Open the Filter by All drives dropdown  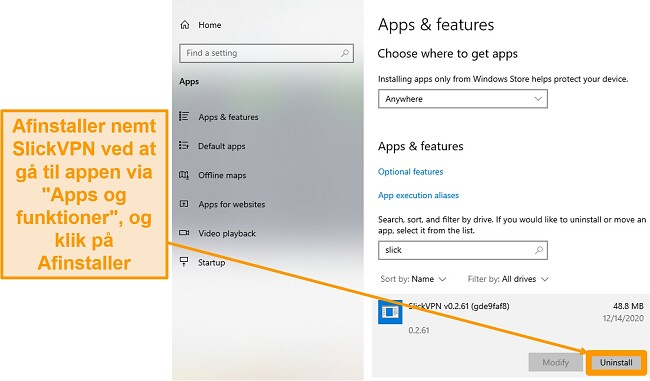(508, 279)
